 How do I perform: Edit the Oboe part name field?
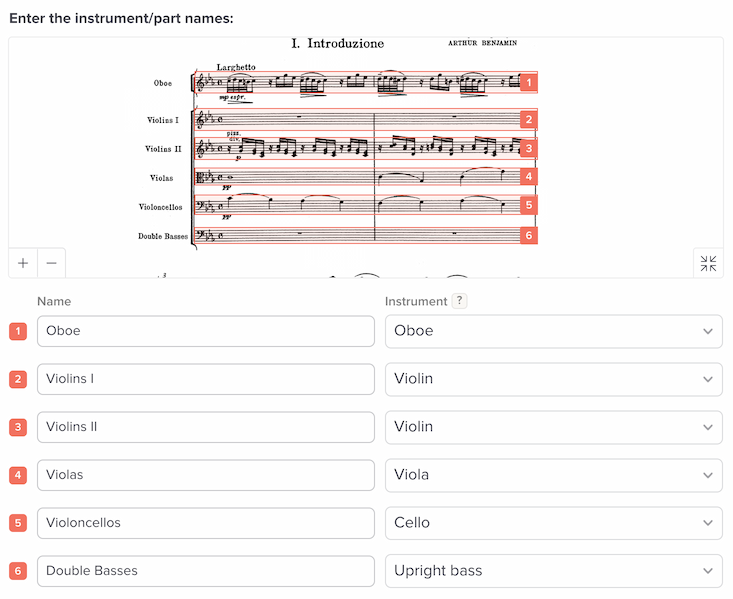[x=206, y=331]
